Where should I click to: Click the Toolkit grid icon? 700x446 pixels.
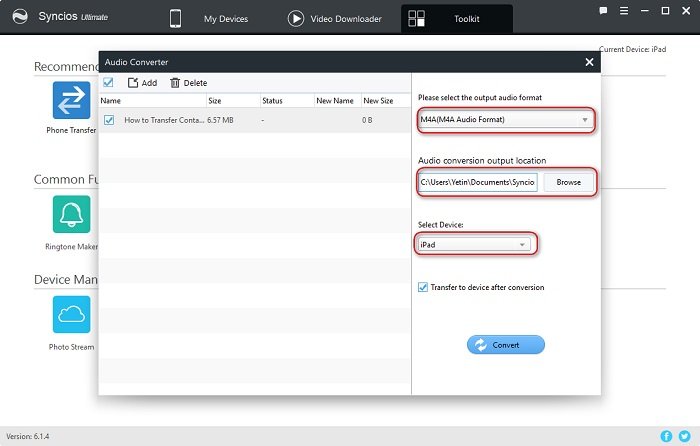coord(417,19)
